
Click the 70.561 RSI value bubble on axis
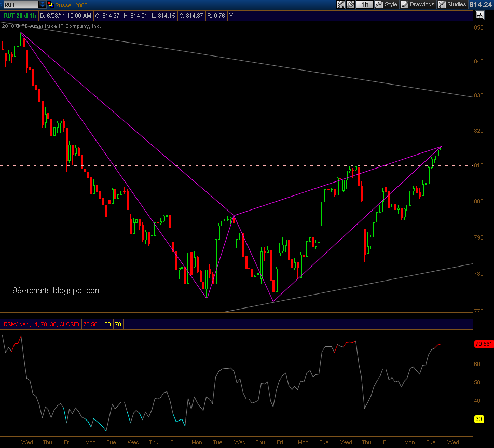tap(483, 344)
